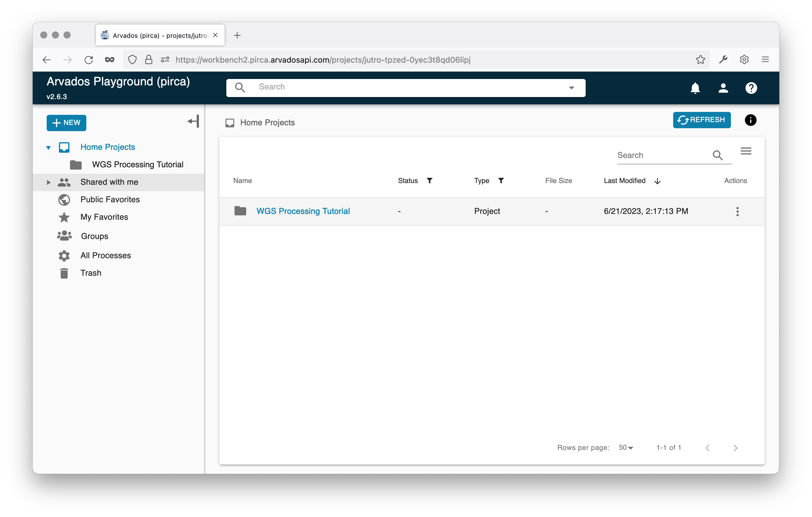Open the notifications bell icon
The image size is (812, 517).
coord(695,88)
